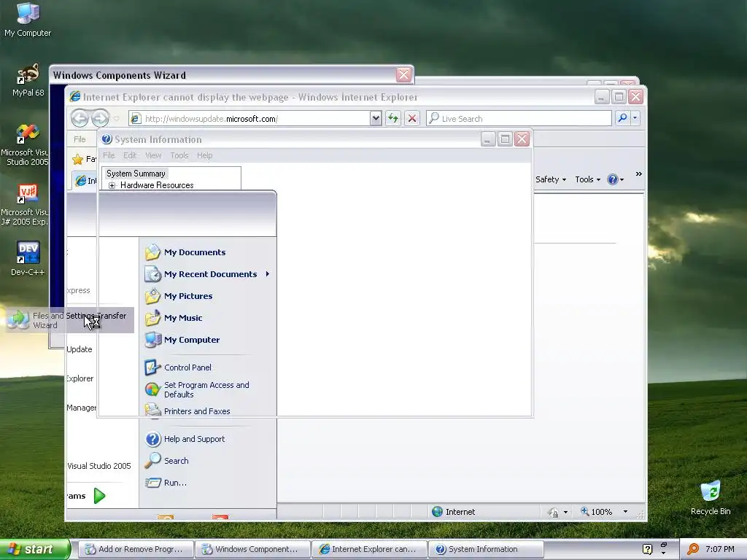The height and width of the screenshot is (560, 747).
Task: Open the IE recent pages dropdown arrow
Action: [x=116, y=119]
